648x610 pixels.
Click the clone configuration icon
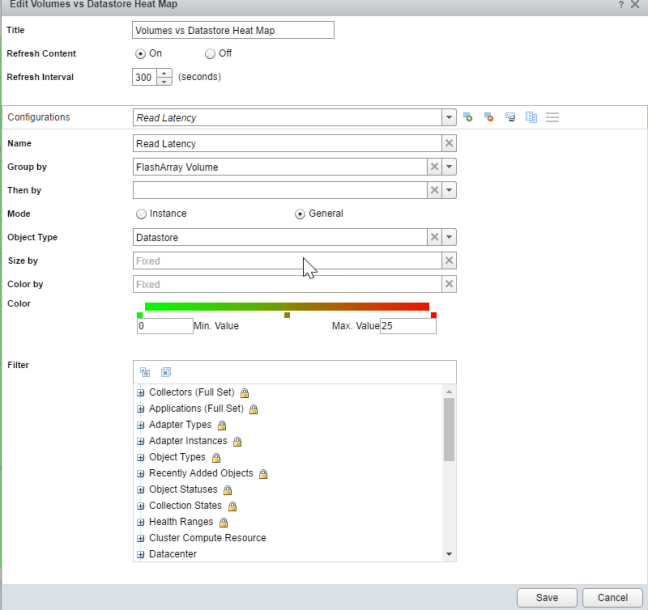531,117
